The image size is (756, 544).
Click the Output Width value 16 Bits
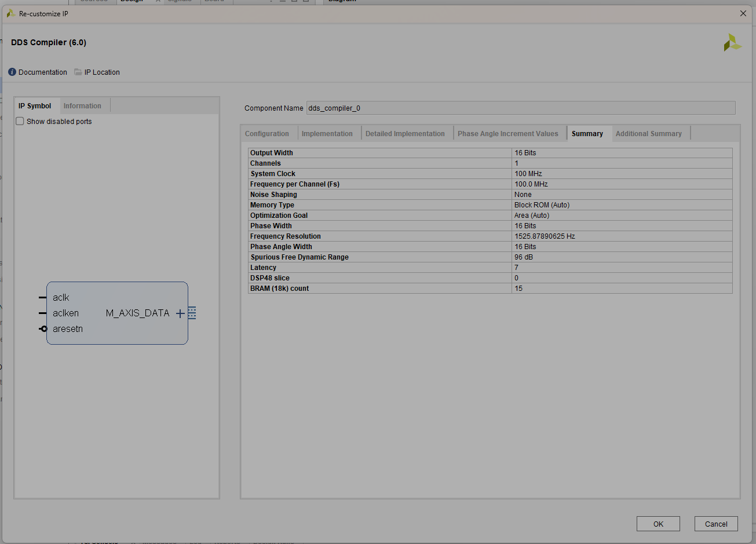525,153
